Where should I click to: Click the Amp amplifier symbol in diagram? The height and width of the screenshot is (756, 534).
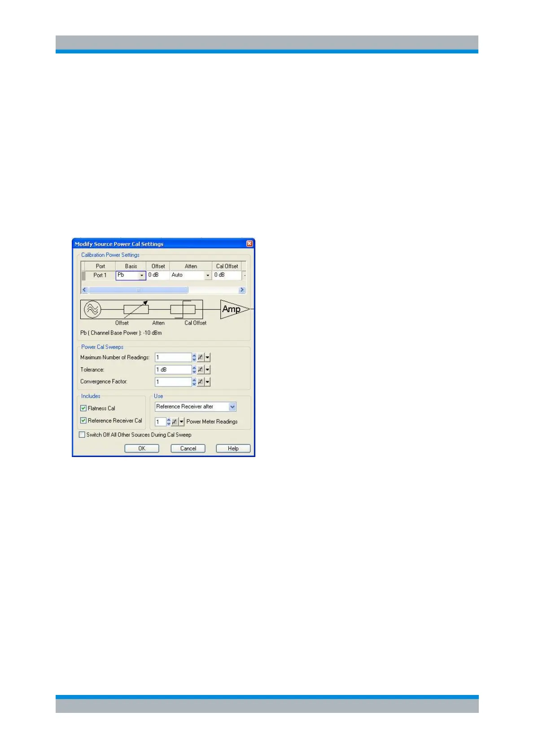[x=235, y=309]
